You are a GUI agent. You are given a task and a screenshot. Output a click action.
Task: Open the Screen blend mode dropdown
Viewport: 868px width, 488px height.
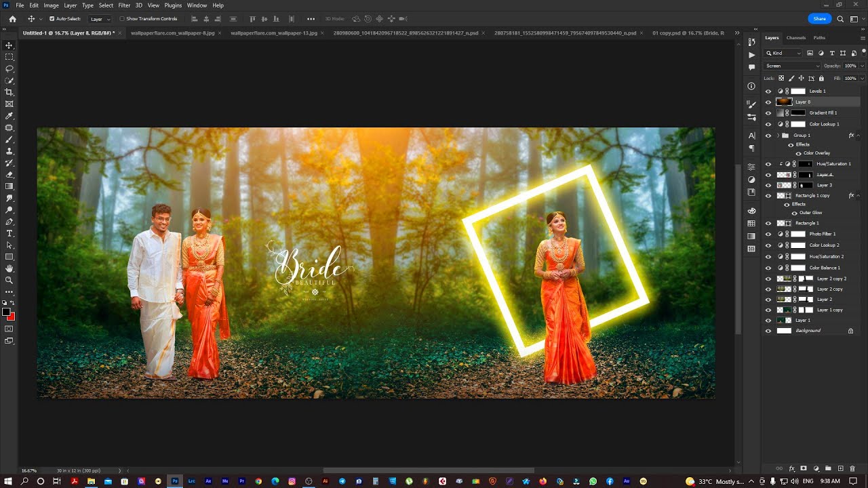tap(792, 66)
